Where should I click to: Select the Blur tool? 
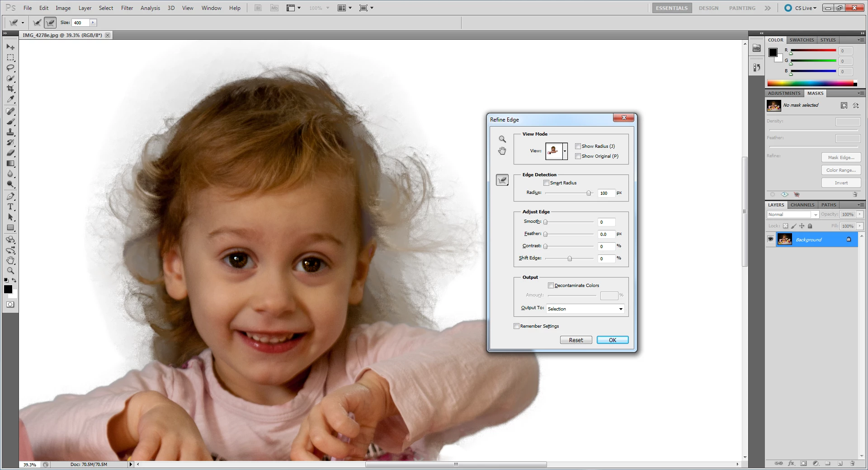[x=10, y=174]
